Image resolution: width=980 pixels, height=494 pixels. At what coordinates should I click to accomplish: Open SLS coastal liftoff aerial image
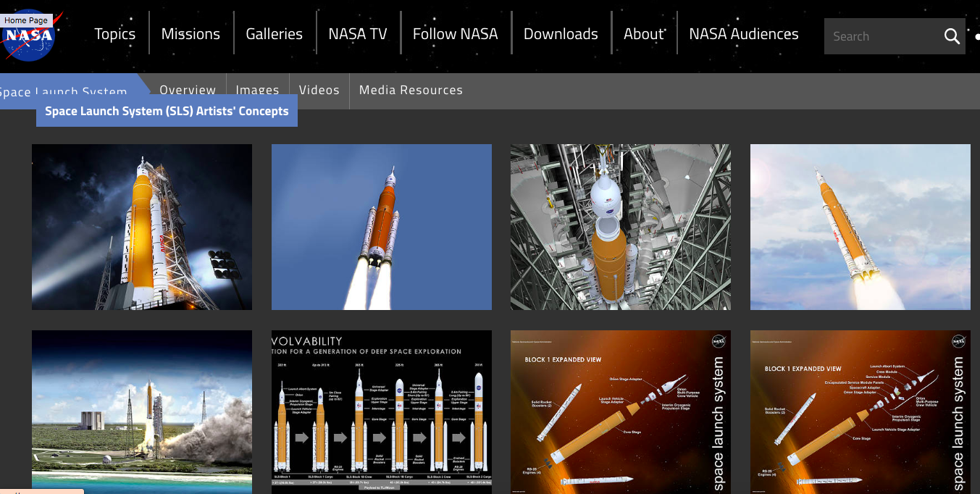tap(142, 412)
